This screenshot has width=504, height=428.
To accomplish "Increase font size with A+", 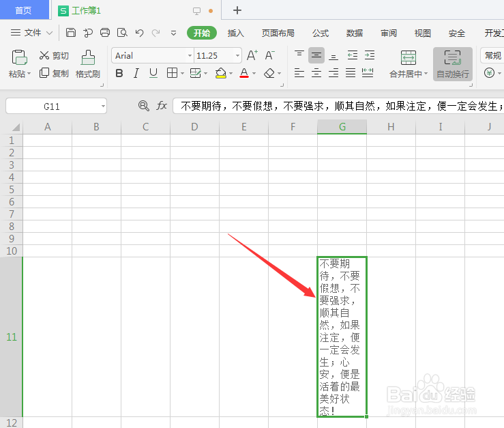I will click(252, 55).
